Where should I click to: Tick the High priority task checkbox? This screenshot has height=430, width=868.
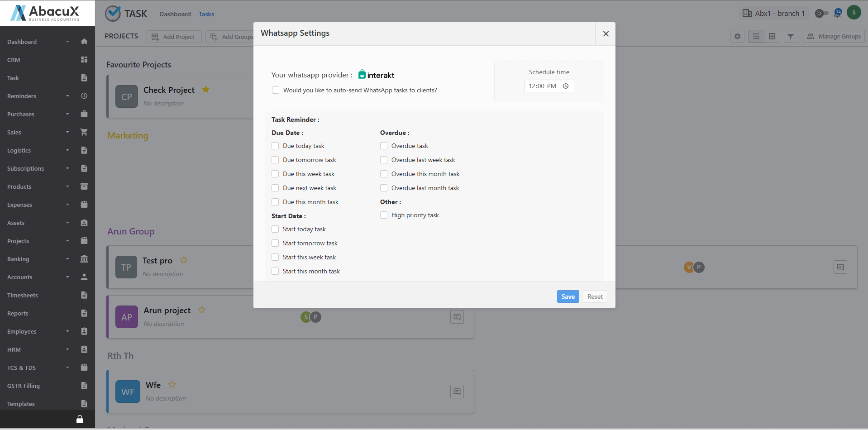(384, 215)
